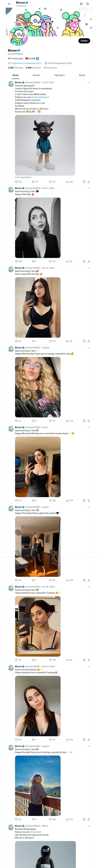
Task: Switch to the Replies tab
Action: [36, 75]
